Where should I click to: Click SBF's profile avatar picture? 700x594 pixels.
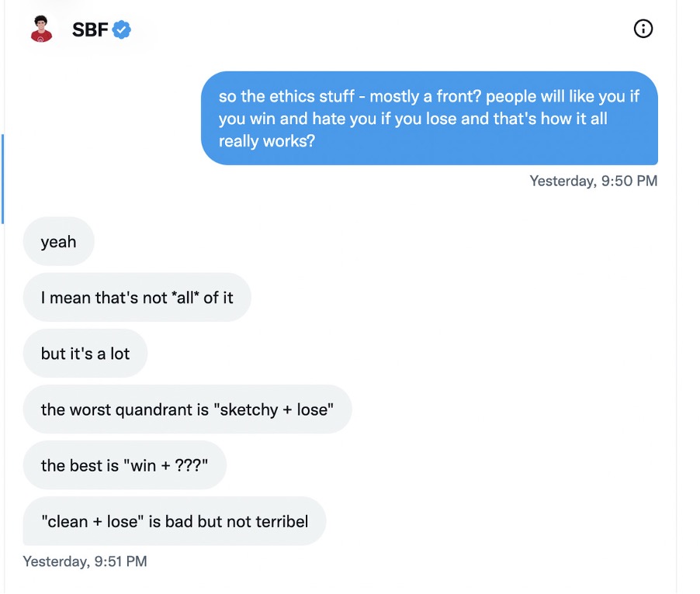coord(41,29)
